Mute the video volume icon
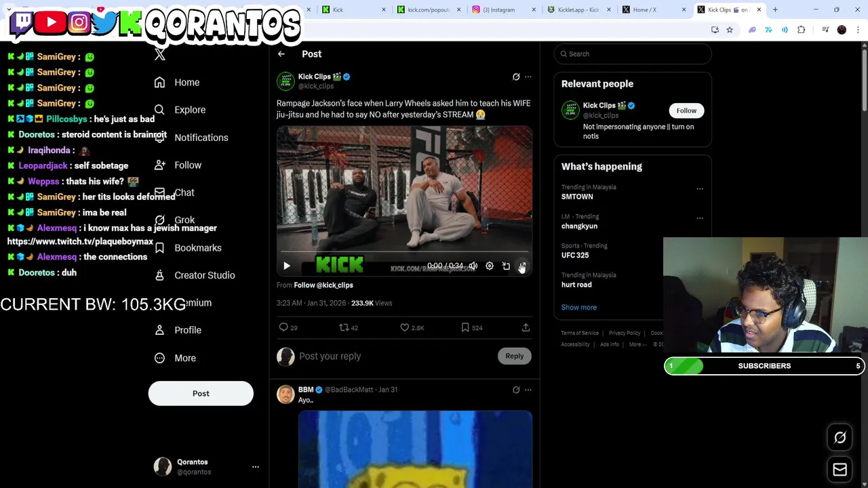The height and width of the screenshot is (488, 868). pyautogui.click(x=473, y=266)
